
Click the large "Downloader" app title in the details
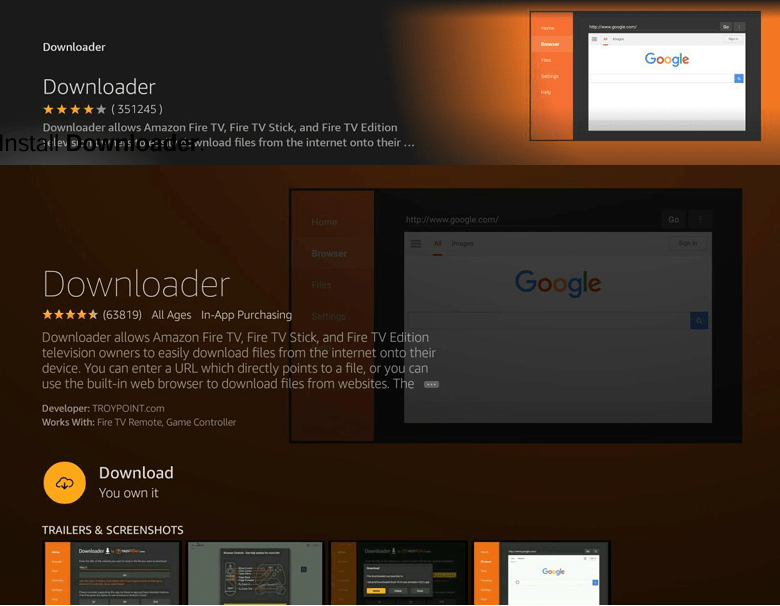point(136,284)
